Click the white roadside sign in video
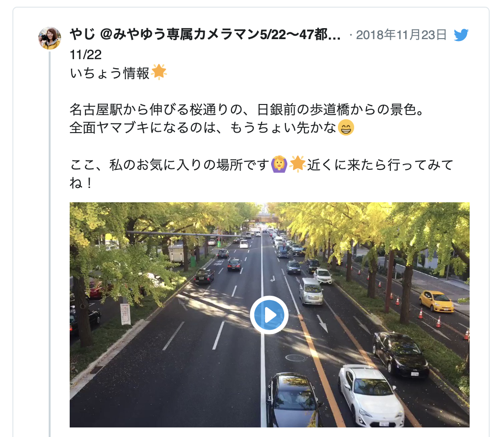 click(x=126, y=314)
